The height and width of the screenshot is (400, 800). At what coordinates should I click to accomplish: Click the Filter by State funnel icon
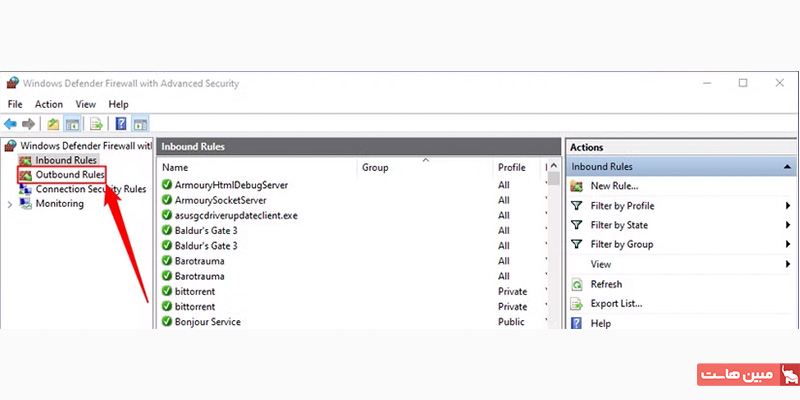(x=577, y=225)
